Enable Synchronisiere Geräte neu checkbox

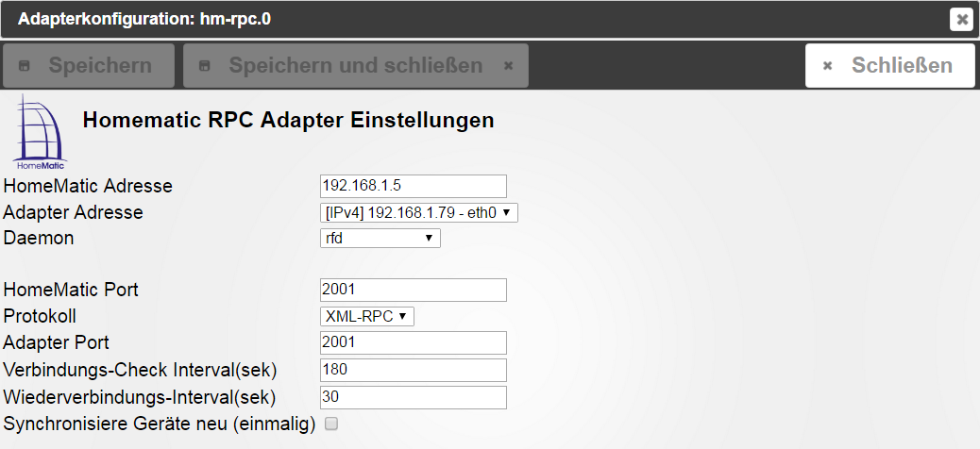click(x=331, y=424)
